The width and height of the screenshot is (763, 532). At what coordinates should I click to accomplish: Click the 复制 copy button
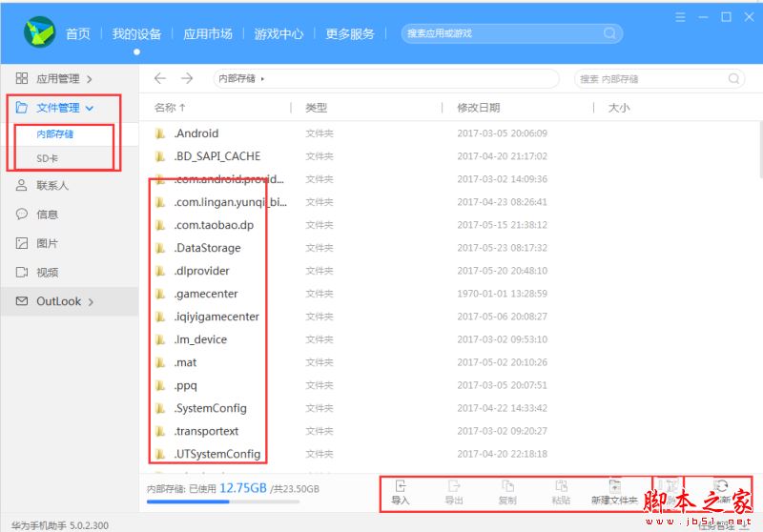507,492
